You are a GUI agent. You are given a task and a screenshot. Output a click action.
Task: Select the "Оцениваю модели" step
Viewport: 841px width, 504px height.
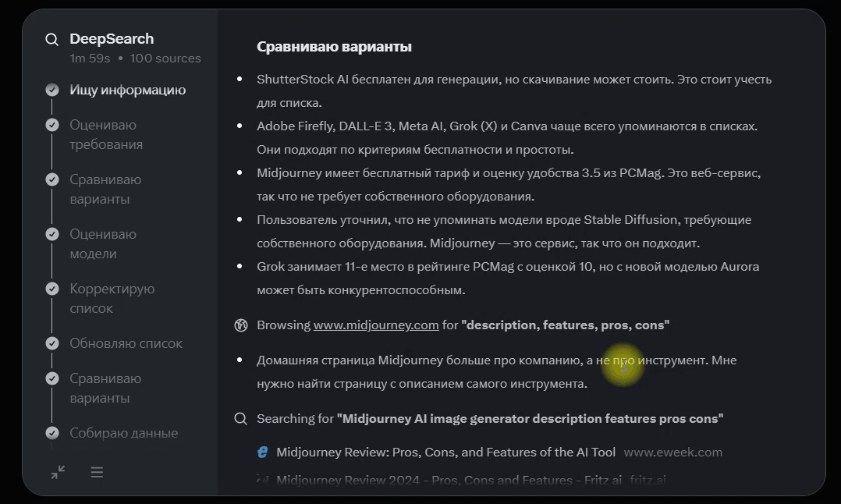pyautogui.click(x=103, y=243)
